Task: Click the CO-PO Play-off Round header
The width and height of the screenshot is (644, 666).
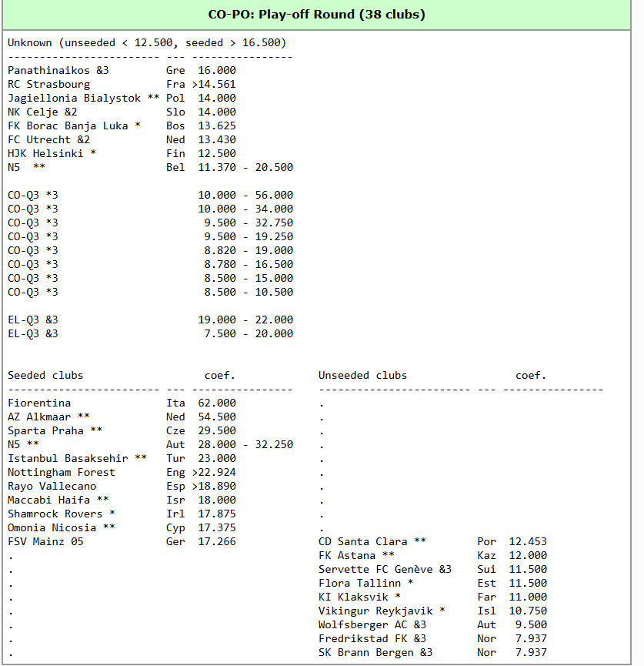Action: coord(316,15)
